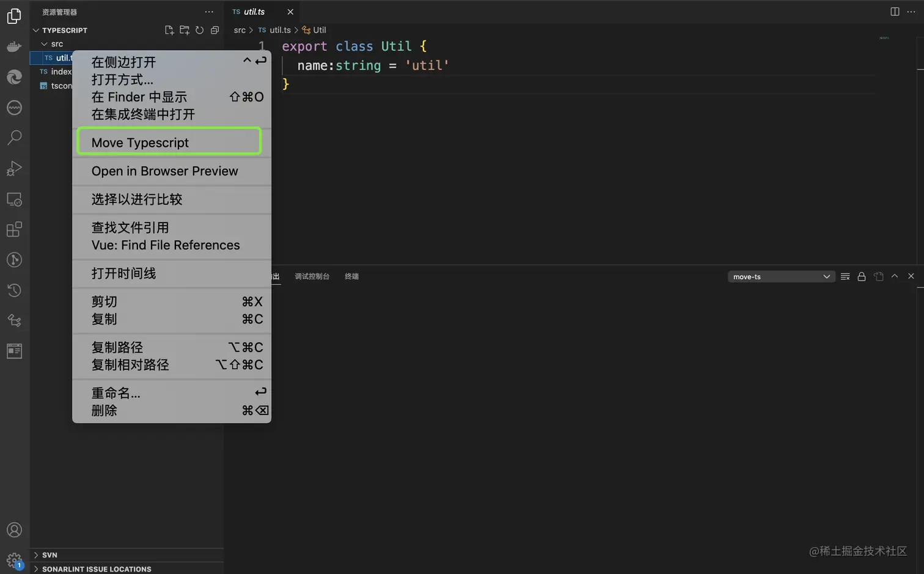Expand the SVN section

tap(127, 555)
